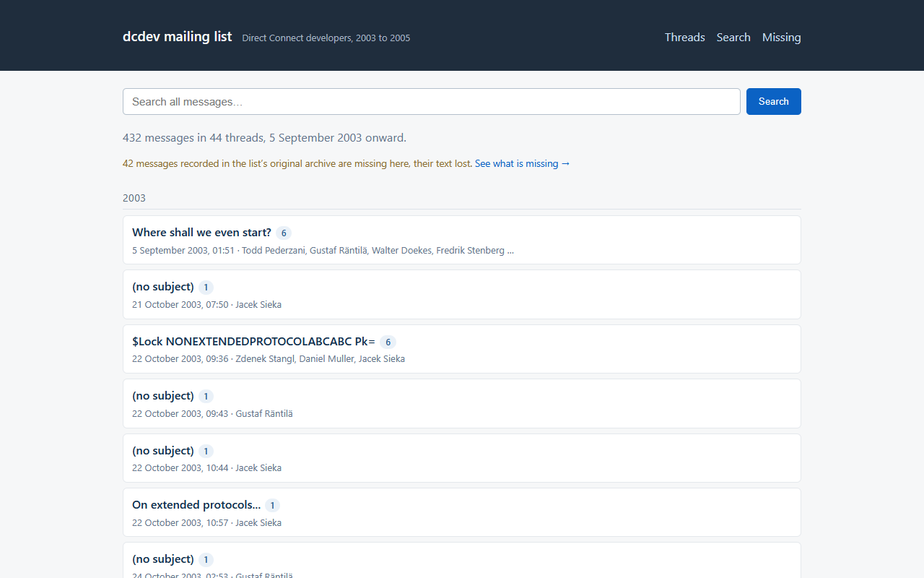Click the '42 messages recorded' missing-archive notice text

pos(297,164)
